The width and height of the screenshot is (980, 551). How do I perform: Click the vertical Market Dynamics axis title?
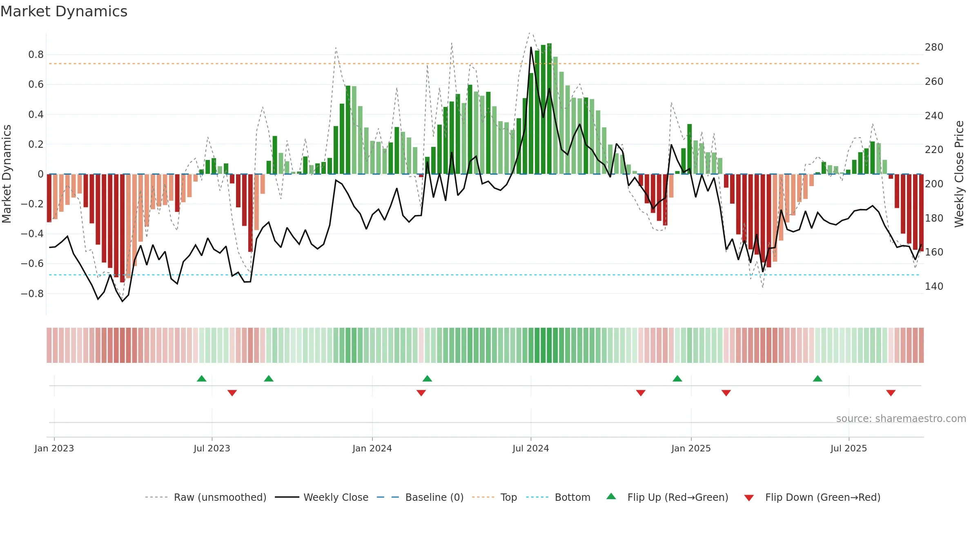(7, 174)
